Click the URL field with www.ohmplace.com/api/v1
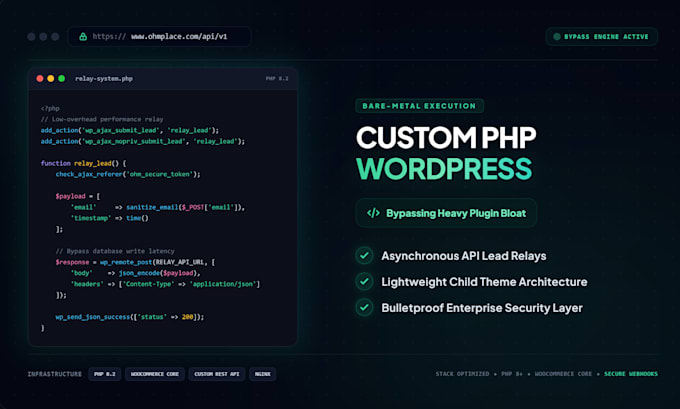This screenshot has width=680, height=409. pyautogui.click(x=159, y=36)
